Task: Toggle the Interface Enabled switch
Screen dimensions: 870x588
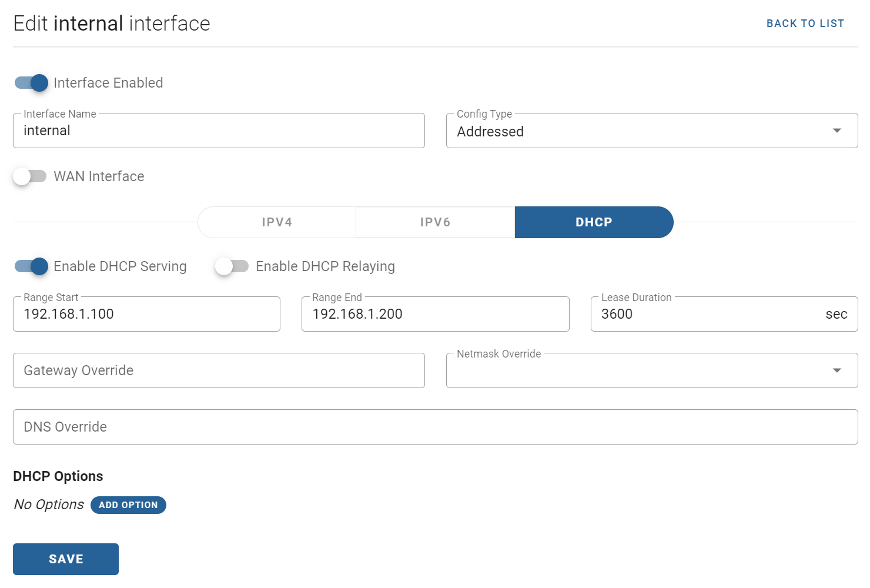Action: (x=31, y=83)
